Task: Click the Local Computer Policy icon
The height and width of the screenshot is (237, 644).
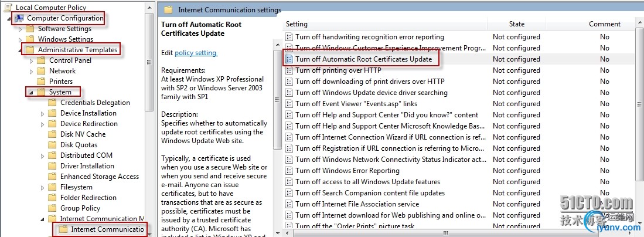Action: [8, 8]
